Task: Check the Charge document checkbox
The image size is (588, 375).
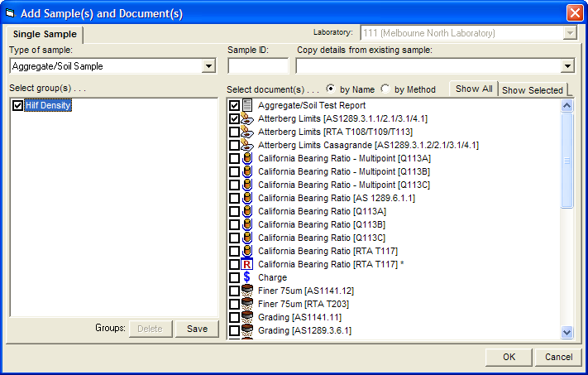Action: click(234, 277)
